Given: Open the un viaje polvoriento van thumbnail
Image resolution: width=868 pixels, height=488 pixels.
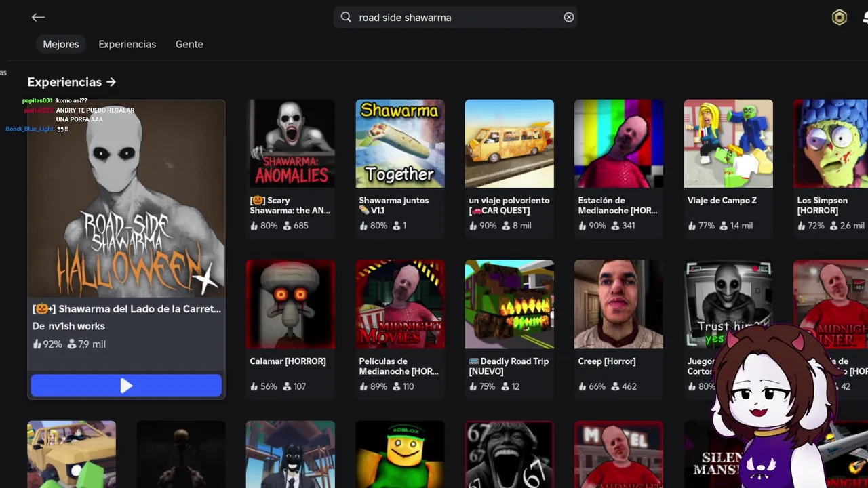Looking at the screenshot, I should [x=509, y=144].
